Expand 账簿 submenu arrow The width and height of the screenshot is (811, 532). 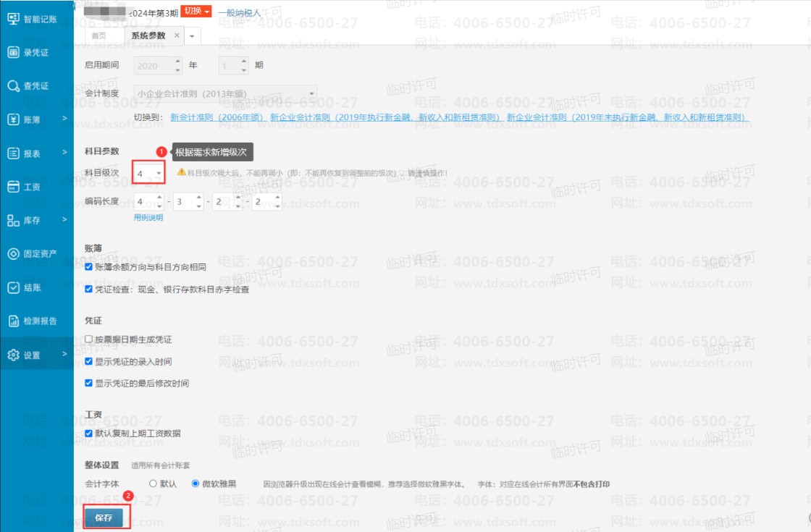[64, 119]
